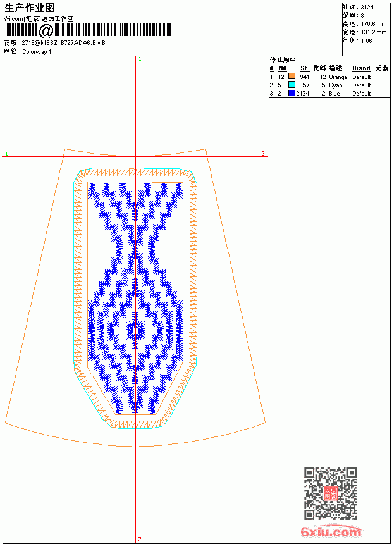Select the Brand column header
This screenshot has width=392, height=544.
pos(361,68)
